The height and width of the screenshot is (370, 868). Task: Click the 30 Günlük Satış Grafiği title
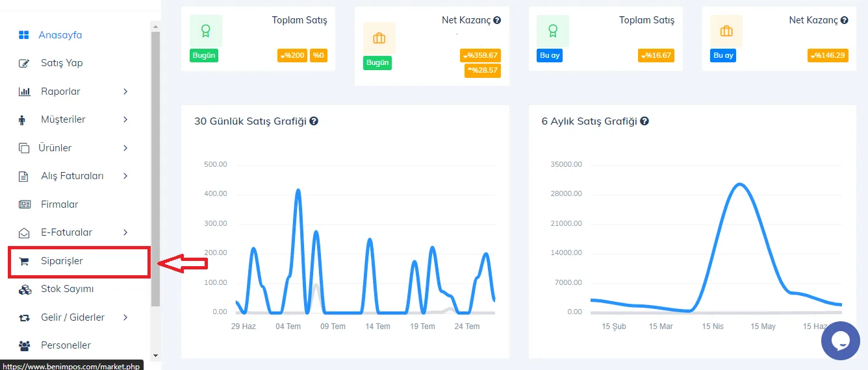point(250,121)
